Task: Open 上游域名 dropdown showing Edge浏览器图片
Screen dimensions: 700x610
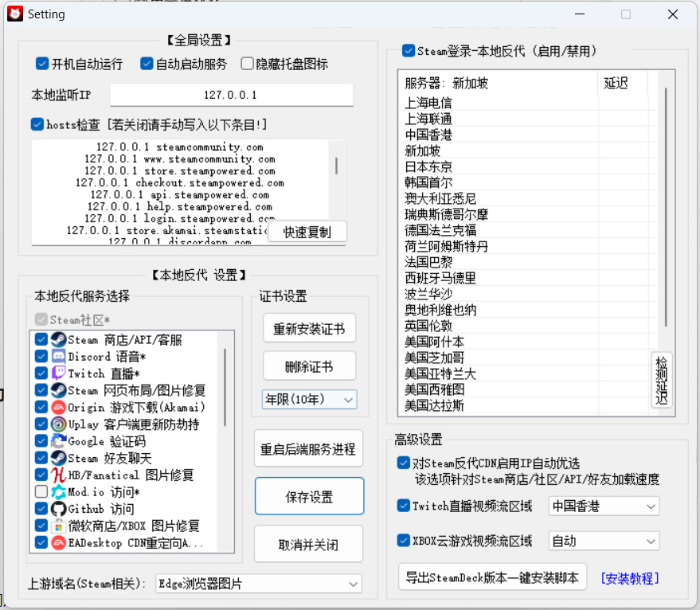Action: (259, 584)
